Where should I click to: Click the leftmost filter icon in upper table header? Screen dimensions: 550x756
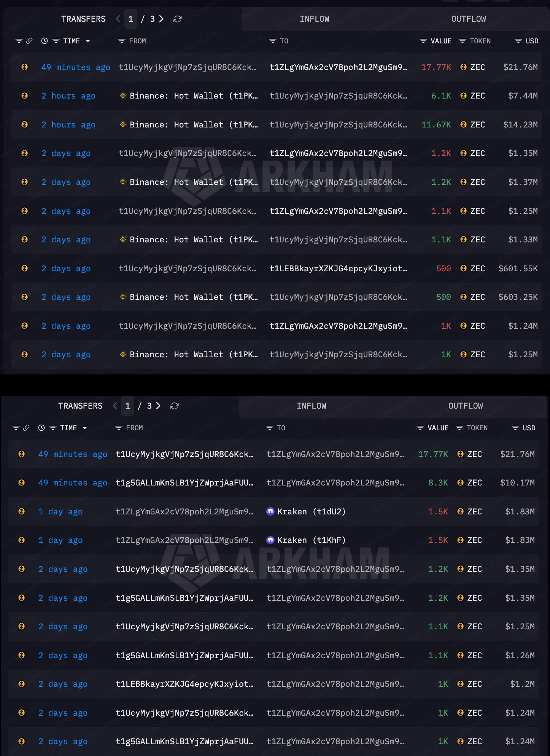[19, 41]
